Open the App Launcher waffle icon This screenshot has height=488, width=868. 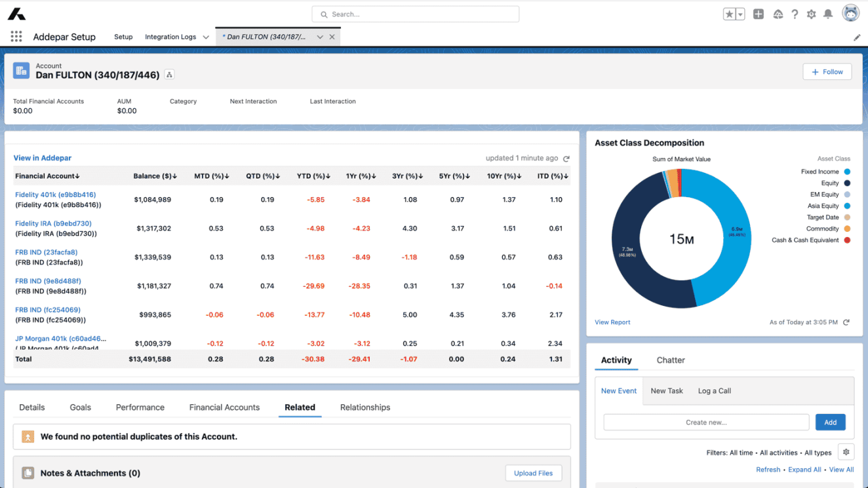pyautogui.click(x=16, y=36)
